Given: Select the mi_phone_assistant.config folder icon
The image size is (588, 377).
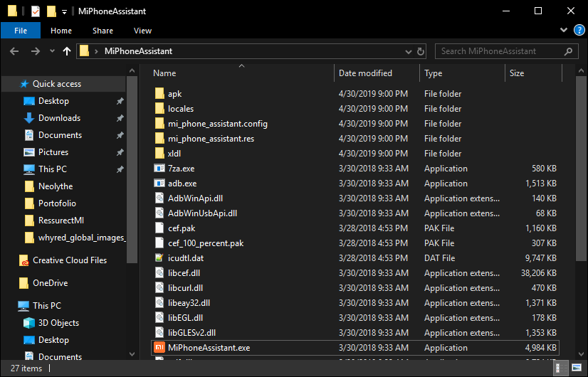Looking at the screenshot, I should pyautogui.click(x=159, y=124).
